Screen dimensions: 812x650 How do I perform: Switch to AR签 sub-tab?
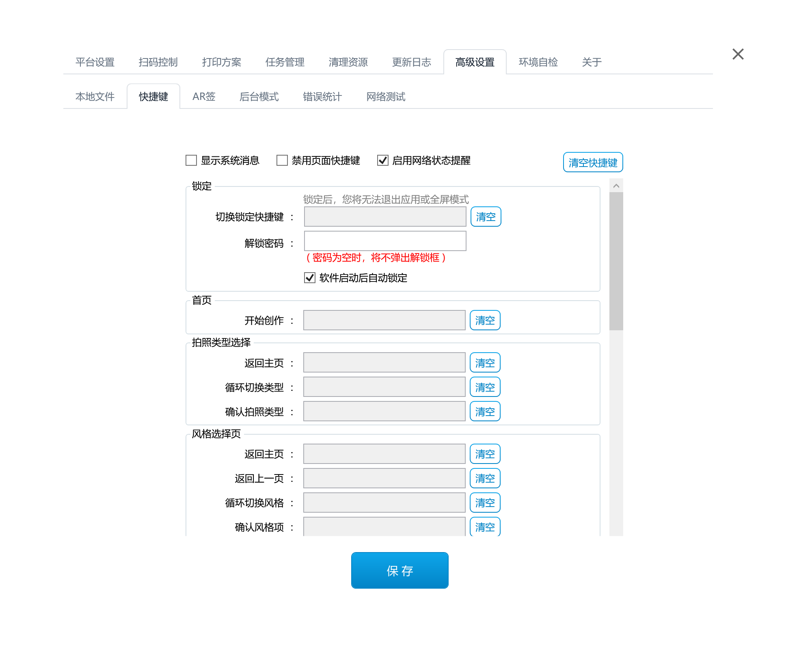[204, 97]
